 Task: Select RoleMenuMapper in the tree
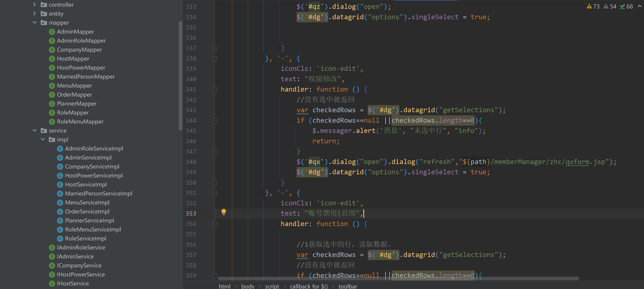(x=80, y=122)
